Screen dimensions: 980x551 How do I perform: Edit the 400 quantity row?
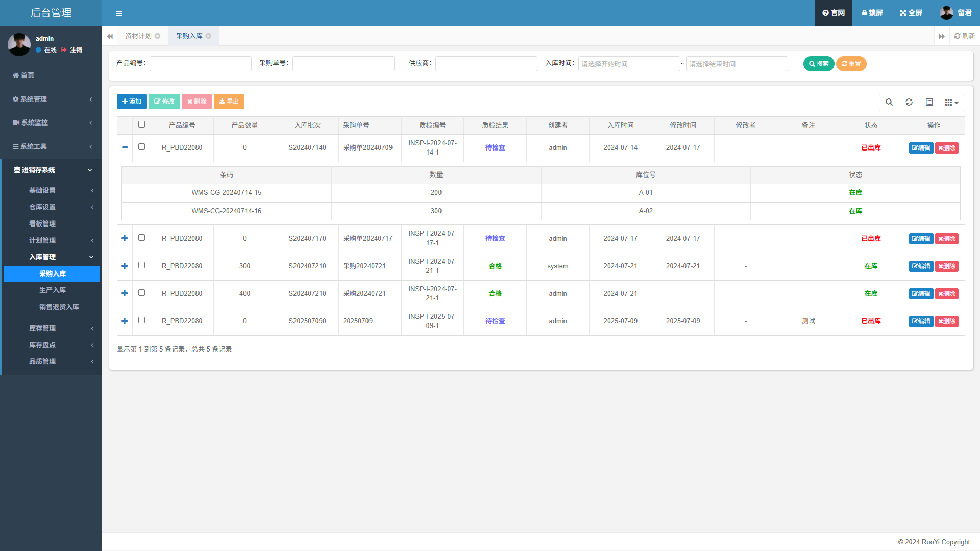[x=921, y=294]
